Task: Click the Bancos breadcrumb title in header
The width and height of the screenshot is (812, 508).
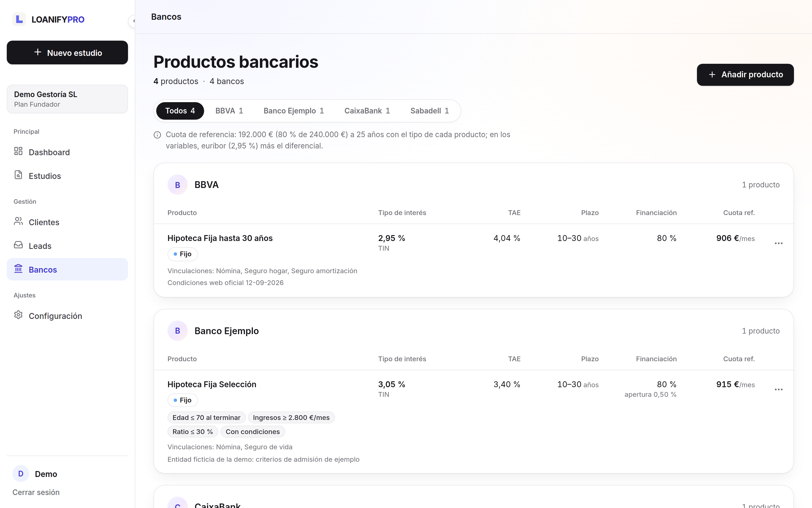Action: [166, 17]
